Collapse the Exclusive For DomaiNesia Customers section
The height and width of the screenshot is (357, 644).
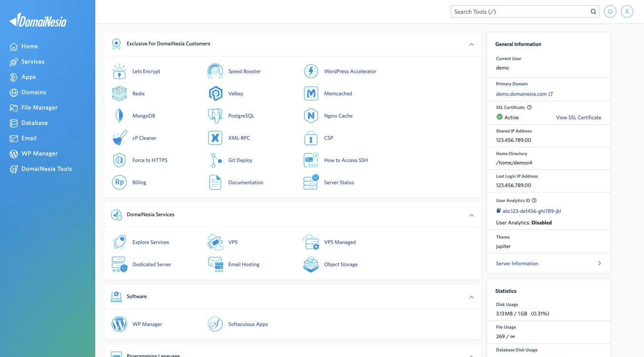[x=472, y=44]
